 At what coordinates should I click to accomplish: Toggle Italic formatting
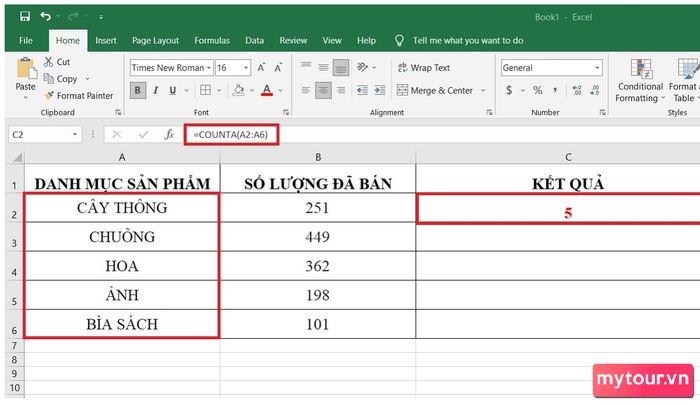click(155, 91)
